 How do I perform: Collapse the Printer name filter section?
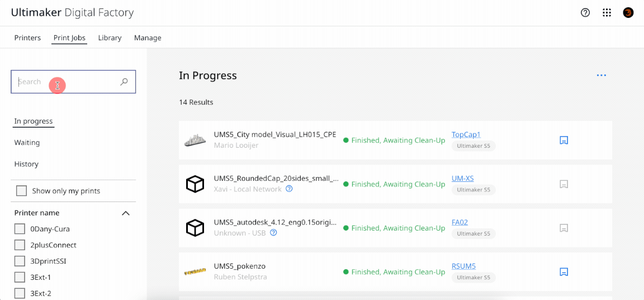pyautogui.click(x=126, y=213)
